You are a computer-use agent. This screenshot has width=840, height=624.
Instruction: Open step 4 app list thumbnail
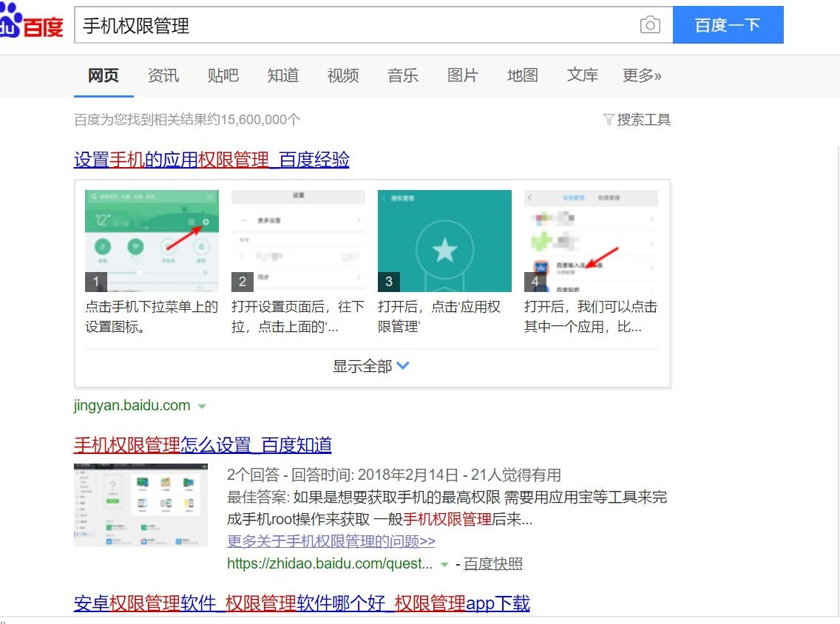click(x=591, y=241)
